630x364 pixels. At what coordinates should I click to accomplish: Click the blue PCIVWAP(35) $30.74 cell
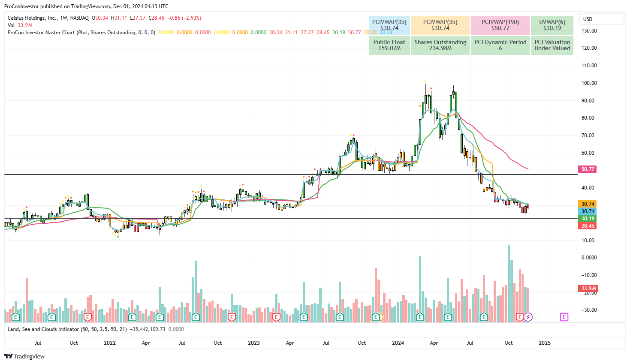pos(389,25)
